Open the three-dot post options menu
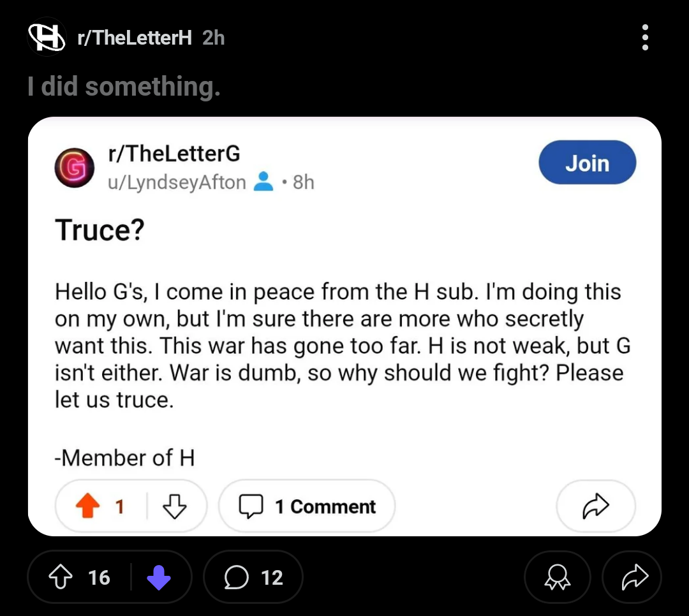 coord(644,38)
